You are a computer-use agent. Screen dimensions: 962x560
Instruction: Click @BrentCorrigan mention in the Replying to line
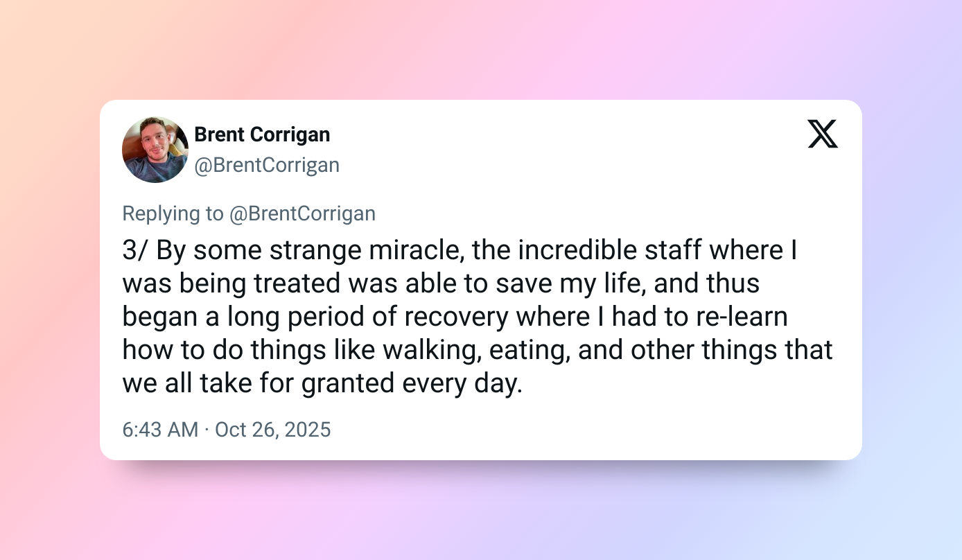[302, 213]
